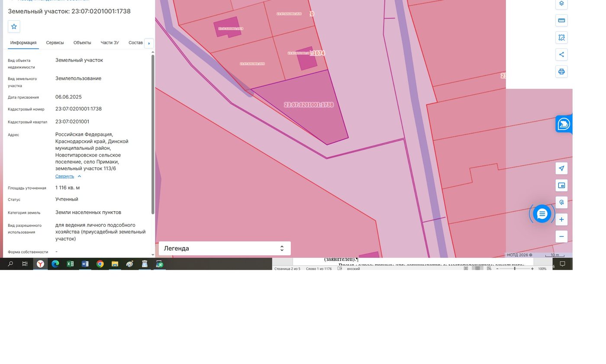Click the scrollbar down arrow in info panel
This screenshot has height=364, width=606.
pos(153,255)
